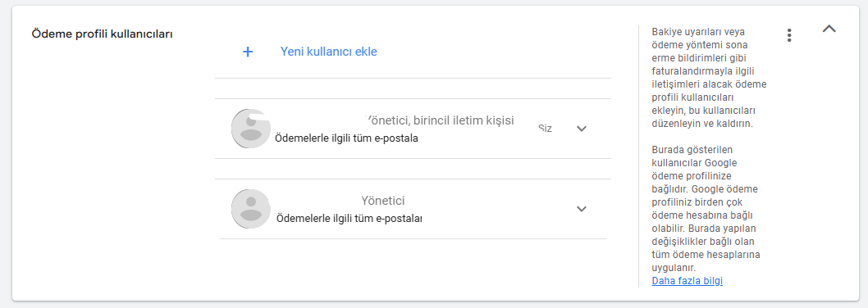The width and height of the screenshot is (868, 308).
Task: Click the first user's Ödemelerle ilgili e-posta text
Action: pyautogui.click(x=346, y=138)
